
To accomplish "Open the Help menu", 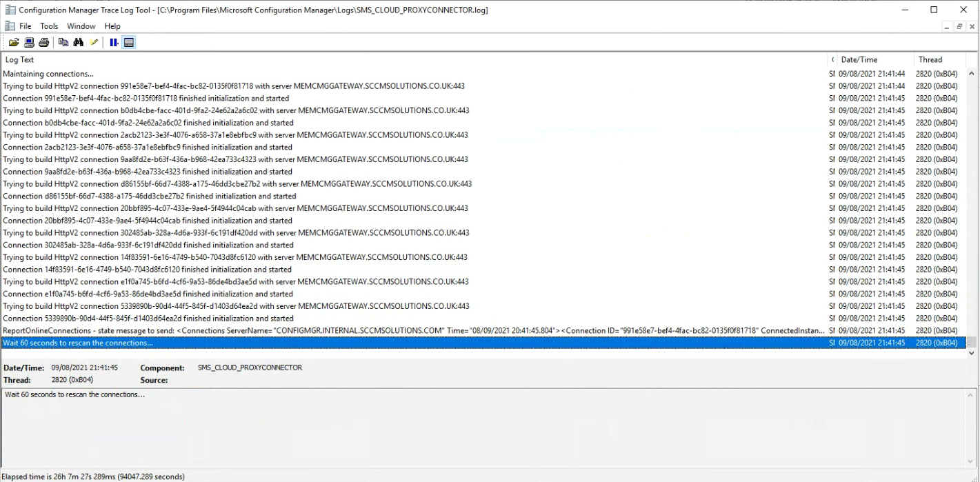I will coord(112,26).
